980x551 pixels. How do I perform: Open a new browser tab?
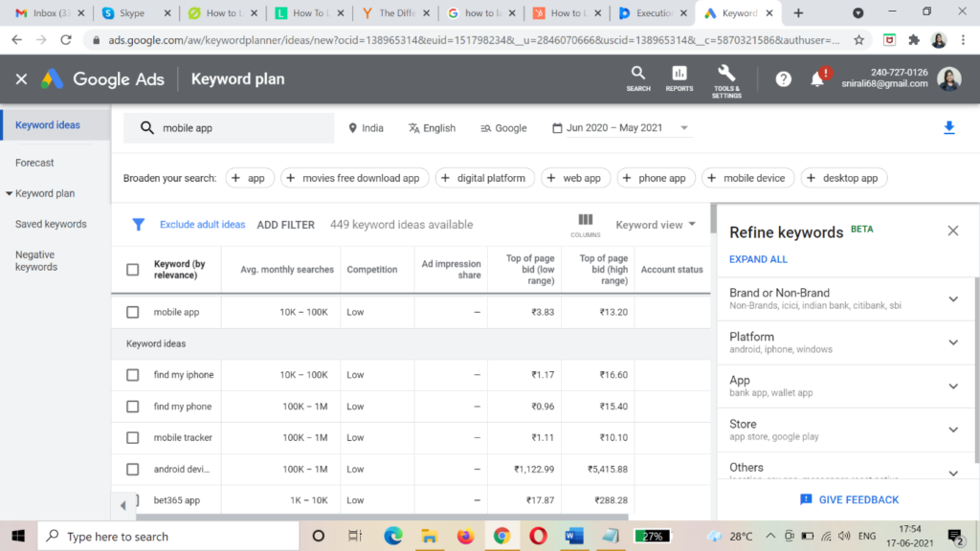[798, 12]
